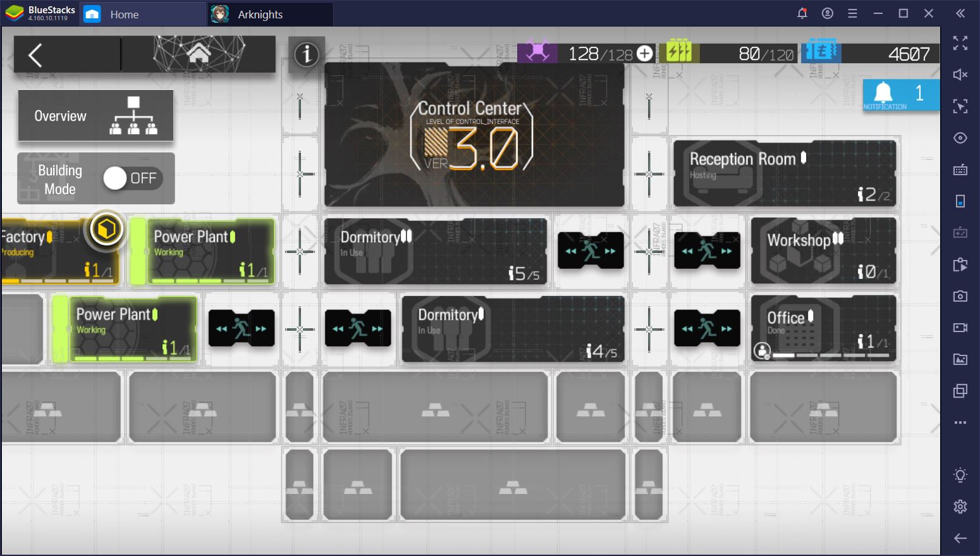
Task: Toggle Building Mode switch on
Action: tap(132, 178)
